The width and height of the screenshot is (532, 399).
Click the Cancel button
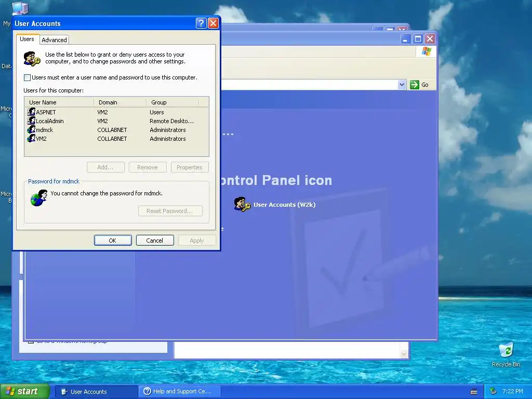(x=155, y=240)
